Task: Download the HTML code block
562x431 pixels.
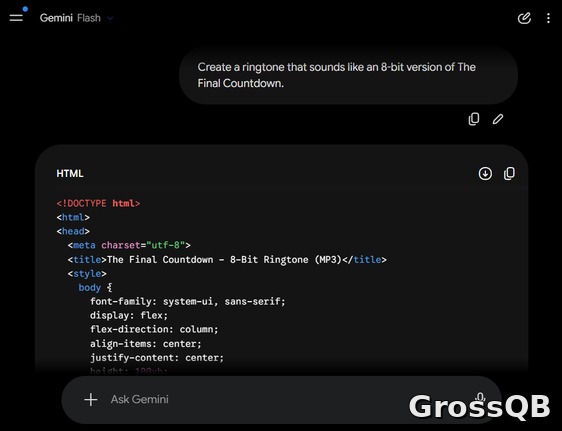Action: coord(485,174)
